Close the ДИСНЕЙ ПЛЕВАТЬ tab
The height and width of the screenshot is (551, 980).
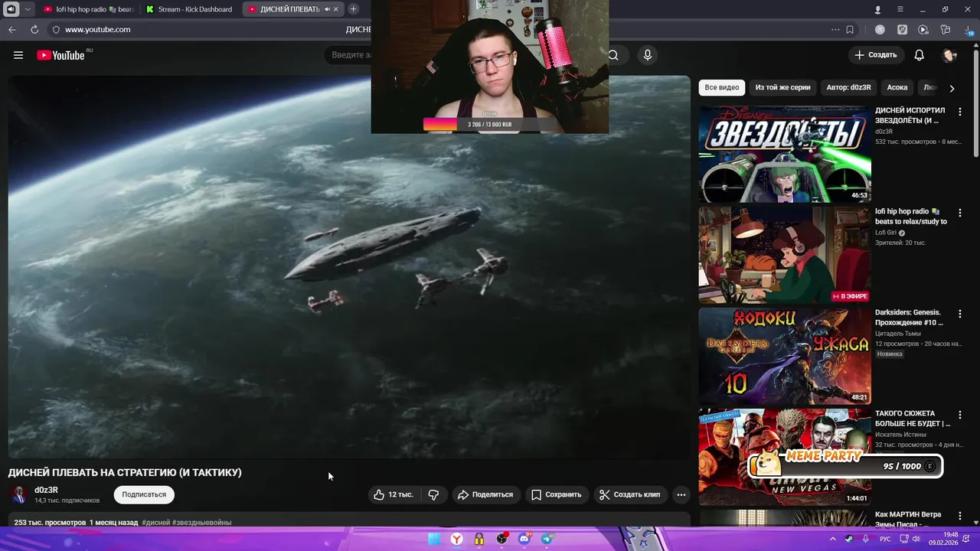(336, 9)
